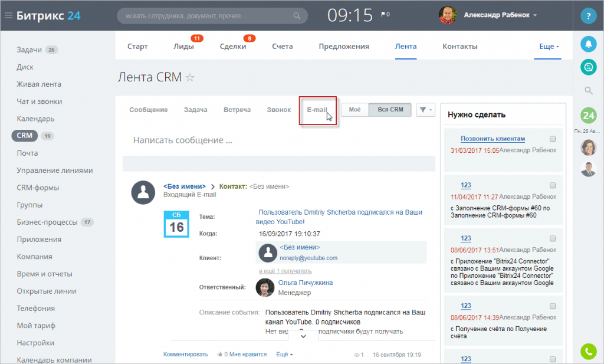
Task: Open user menu arrow next to Александр Рабенок
Action: [x=535, y=15]
